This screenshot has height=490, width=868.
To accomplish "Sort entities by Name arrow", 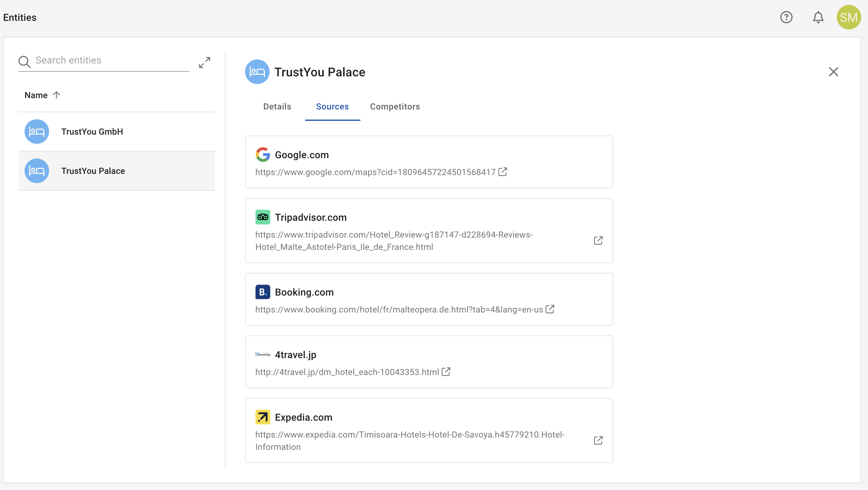I will click(57, 95).
